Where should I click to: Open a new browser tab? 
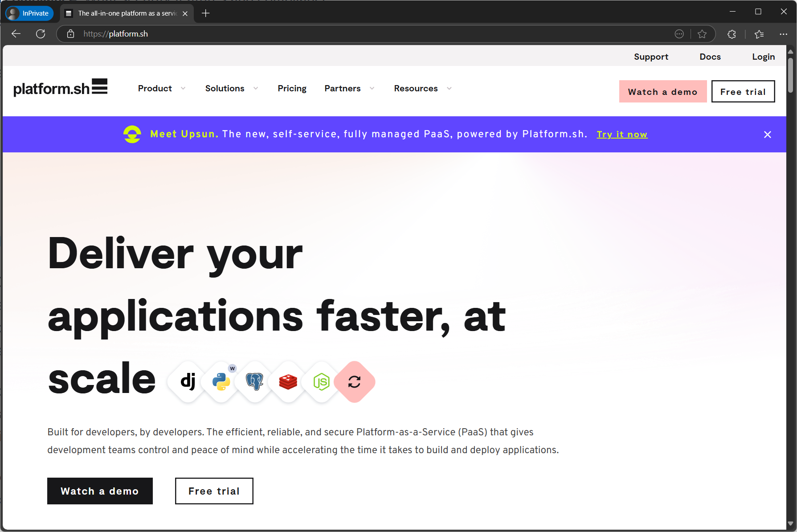205,13
